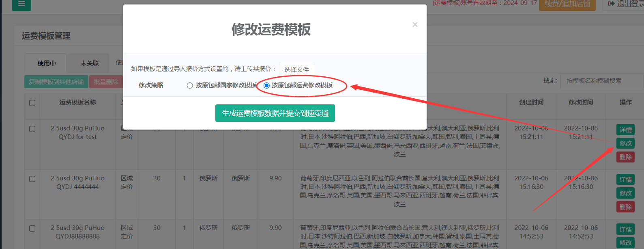Click 修改 for QYDJ for test row
The image size is (644, 249).
625,143
